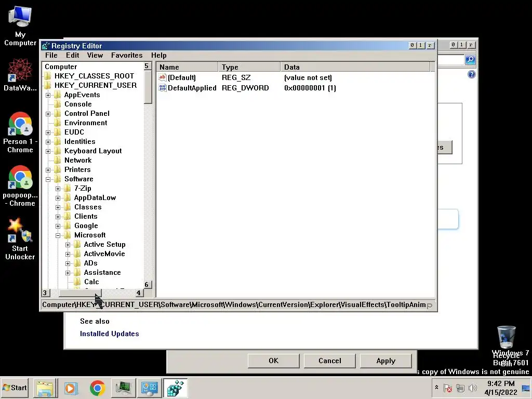
Task: Open the Favorites menu
Action: [x=127, y=55]
